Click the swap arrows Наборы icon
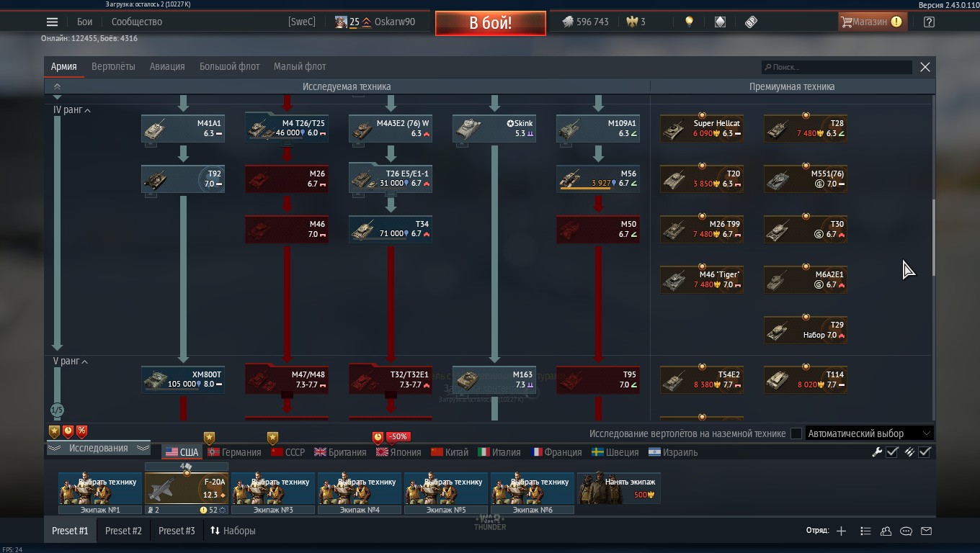Screen dimensions: 980x553 click(x=215, y=531)
